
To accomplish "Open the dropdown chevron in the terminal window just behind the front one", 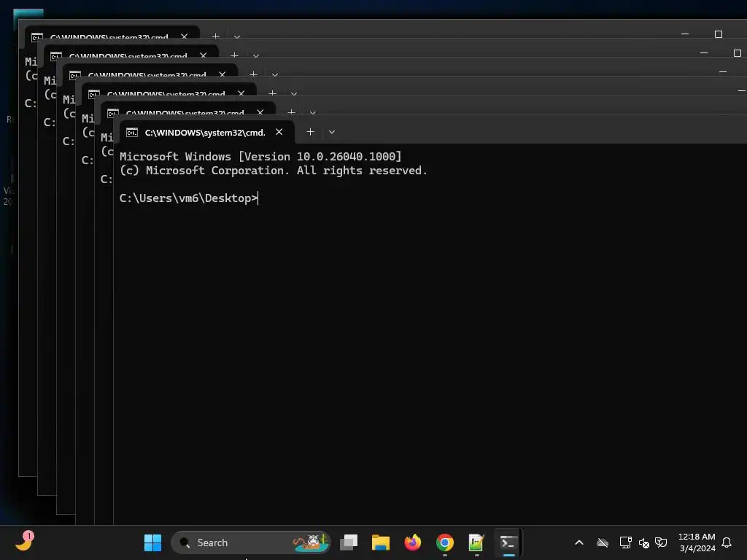I will [313, 113].
